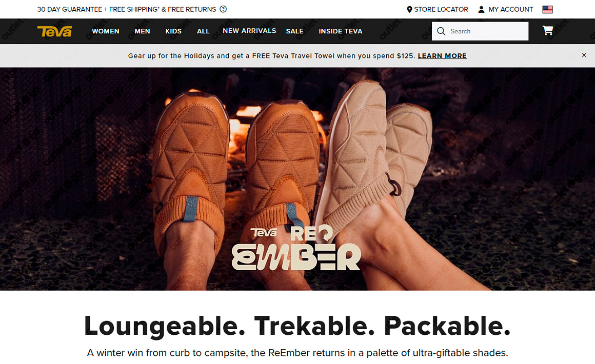Click the ReEmber hero banner image
Viewport: 595px width, 364px height.
pos(298,179)
